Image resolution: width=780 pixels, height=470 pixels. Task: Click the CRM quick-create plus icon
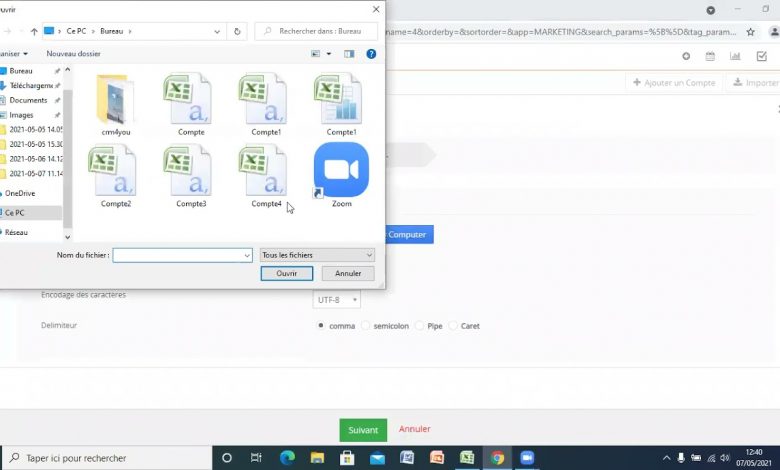[686, 56]
